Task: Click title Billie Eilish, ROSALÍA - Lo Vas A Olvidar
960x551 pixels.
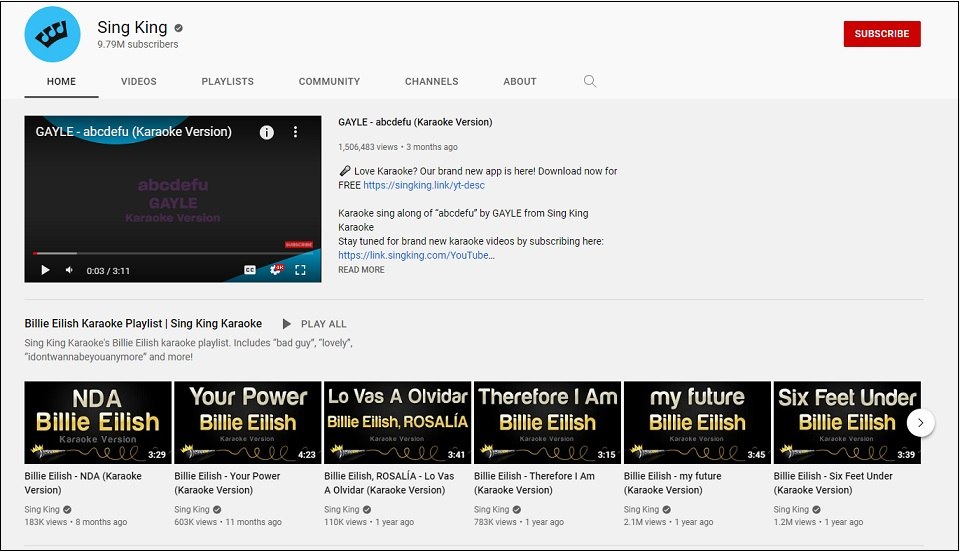Action: (389, 483)
